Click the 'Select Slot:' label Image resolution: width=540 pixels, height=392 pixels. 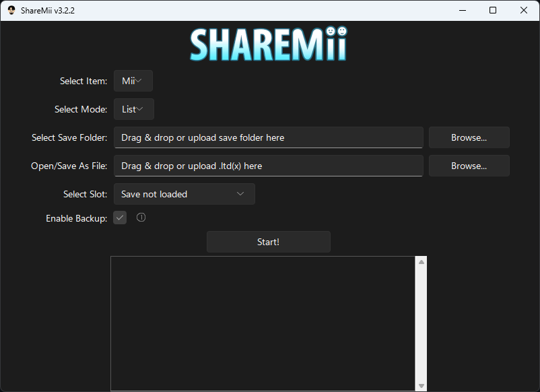(85, 194)
